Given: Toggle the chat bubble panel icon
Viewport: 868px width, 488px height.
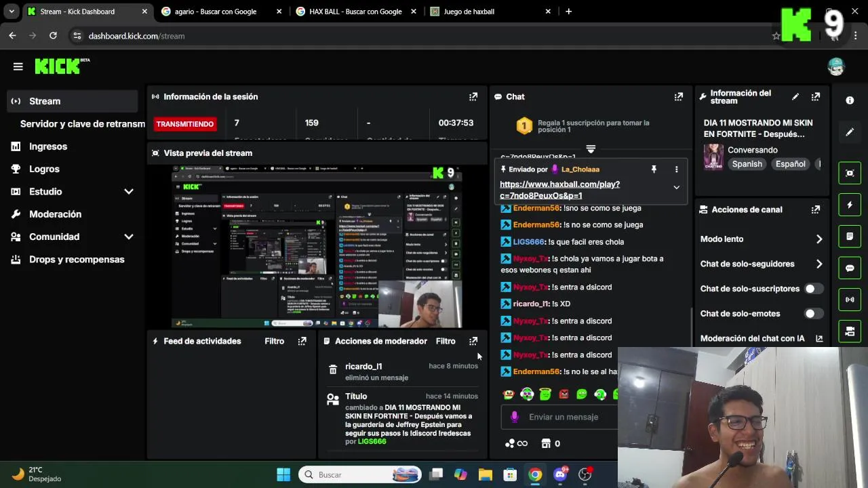Looking at the screenshot, I should [x=850, y=268].
